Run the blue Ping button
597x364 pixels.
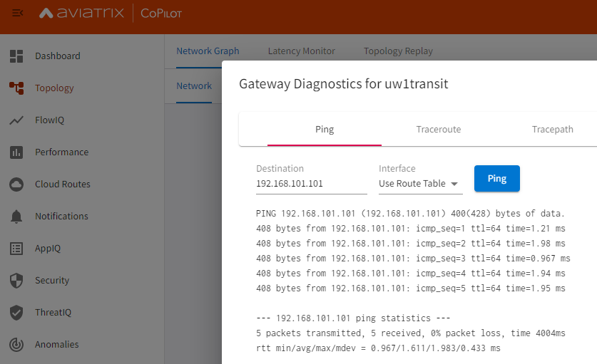(497, 178)
